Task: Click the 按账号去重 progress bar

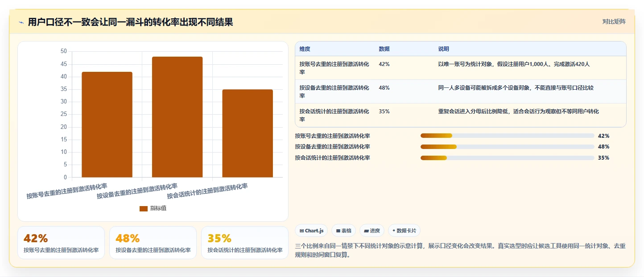Action: pos(507,136)
